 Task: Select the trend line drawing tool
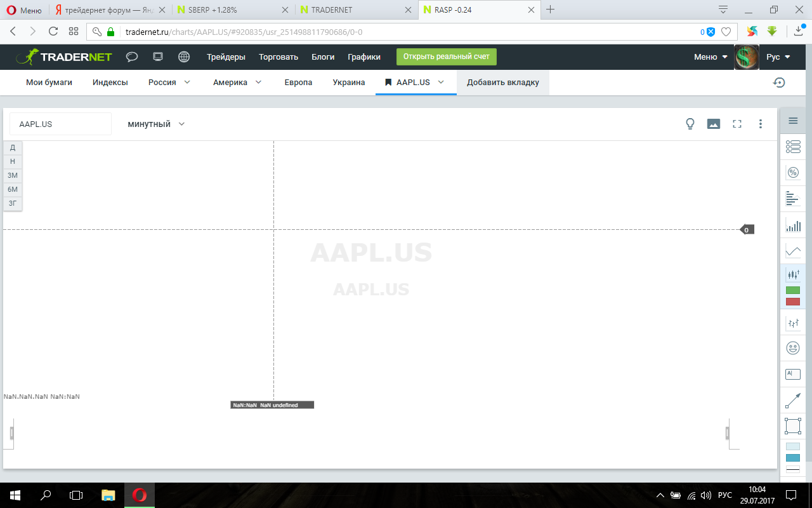(x=793, y=401)
